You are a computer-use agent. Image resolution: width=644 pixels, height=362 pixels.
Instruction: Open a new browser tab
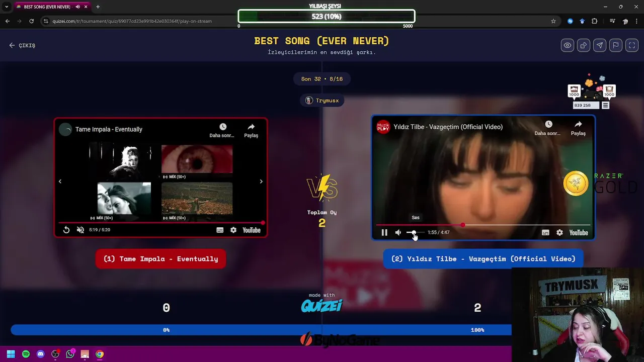(98, 7)
